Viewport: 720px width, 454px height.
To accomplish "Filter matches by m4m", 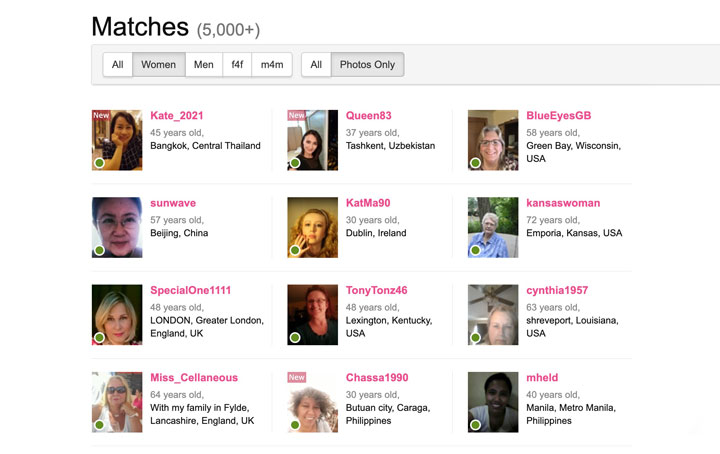I will [x=272, y=65].
